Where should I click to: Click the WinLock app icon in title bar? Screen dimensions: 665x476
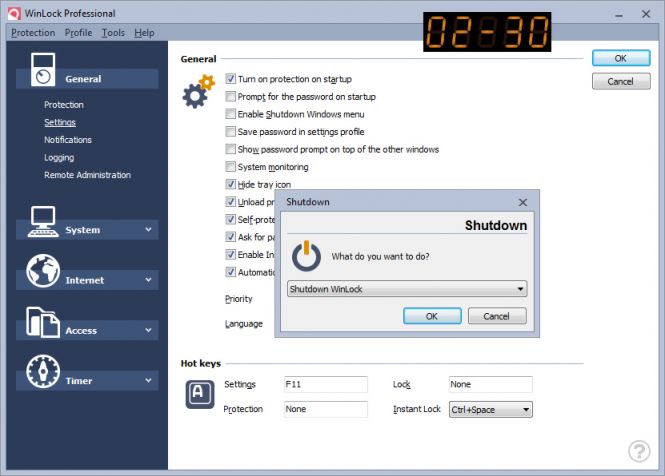coord(14,14)
